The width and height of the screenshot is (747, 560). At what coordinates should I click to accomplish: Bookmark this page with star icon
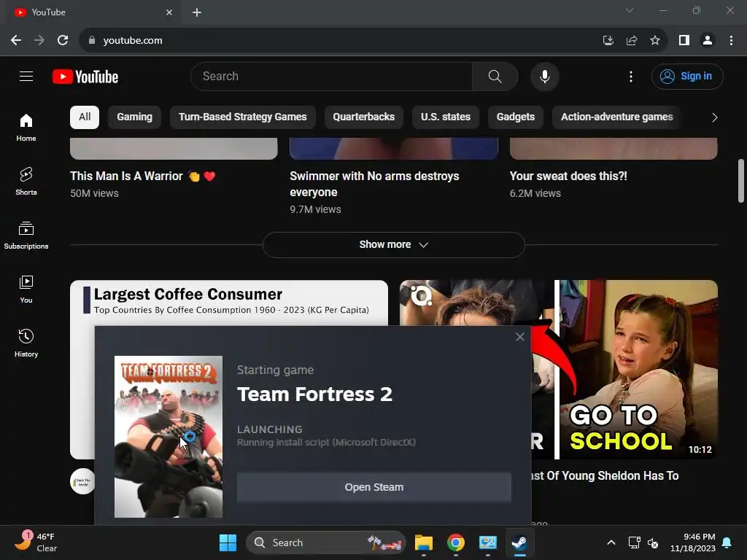tap(655, 41)
